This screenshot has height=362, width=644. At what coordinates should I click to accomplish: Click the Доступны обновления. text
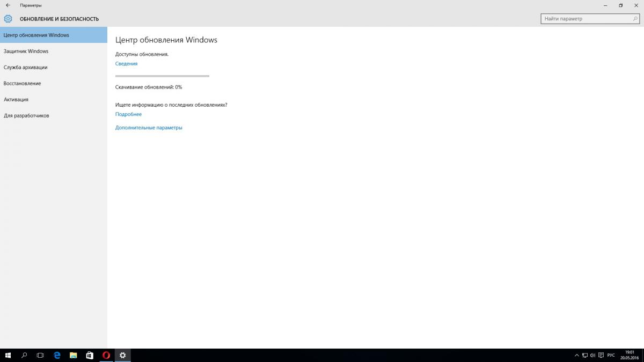(142, 54)
